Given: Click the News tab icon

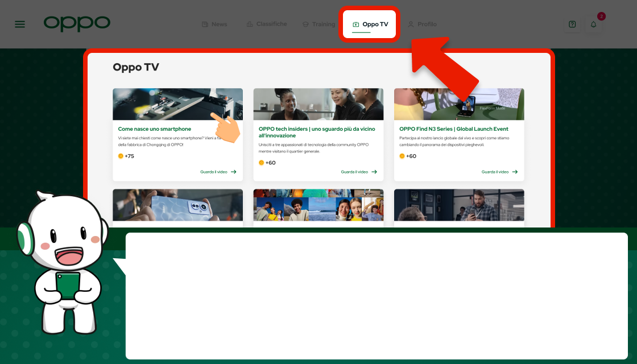Looking at the screenshot, I should click(205, 24).
